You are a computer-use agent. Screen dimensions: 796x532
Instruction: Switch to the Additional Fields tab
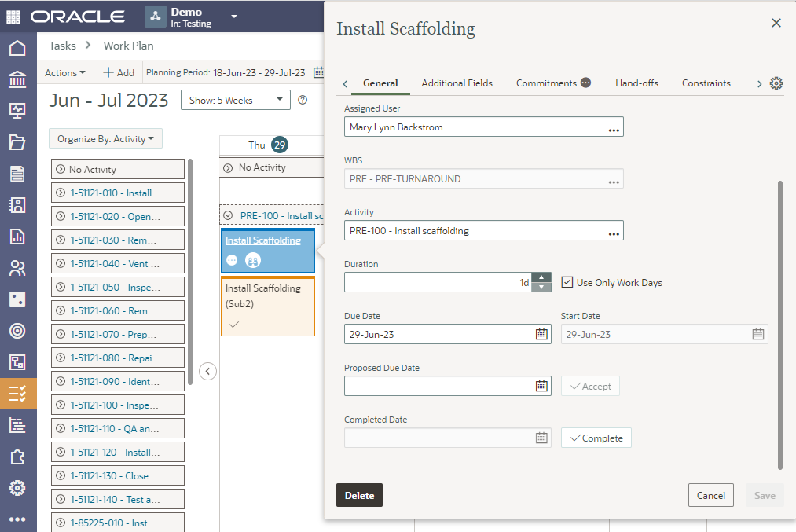pos(457,83)
